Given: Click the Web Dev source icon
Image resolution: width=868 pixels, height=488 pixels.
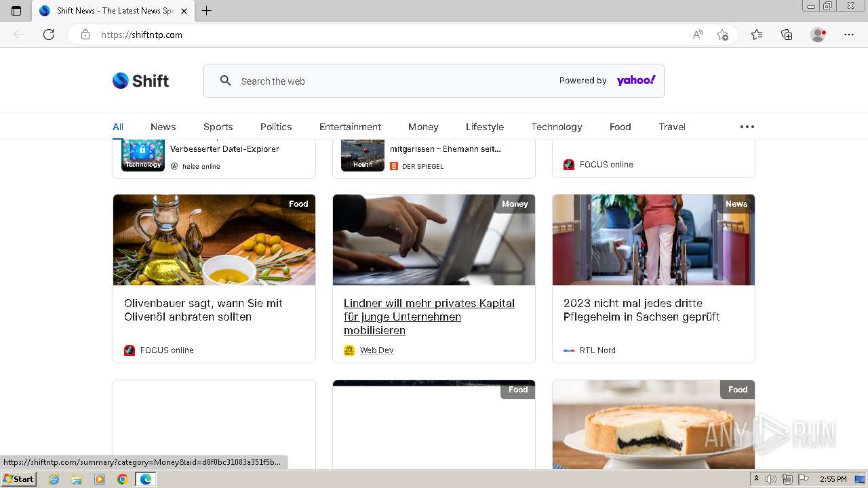Looking at the screenshot, I should click(x=349, y=350).
